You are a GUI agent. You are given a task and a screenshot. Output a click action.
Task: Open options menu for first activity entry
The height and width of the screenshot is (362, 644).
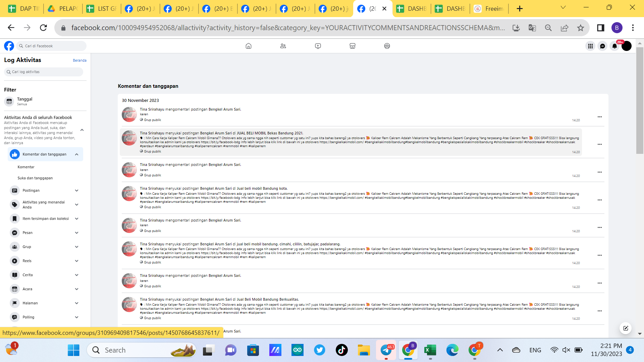point(599,117)
